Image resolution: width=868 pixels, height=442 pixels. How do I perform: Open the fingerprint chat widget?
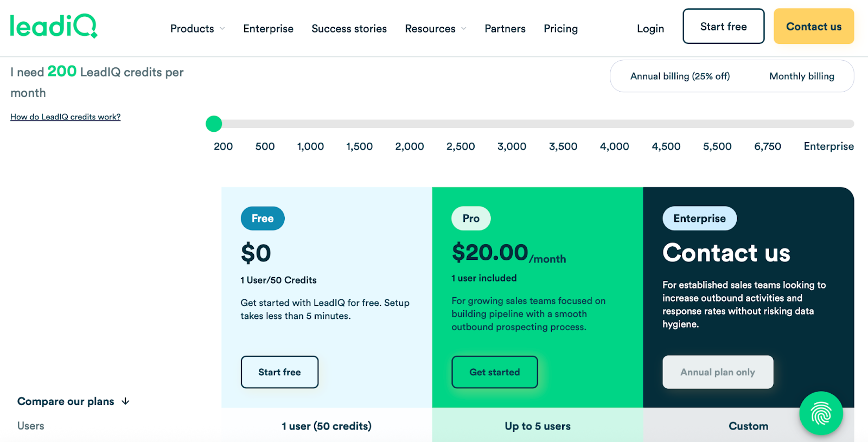tap(821, 413)
